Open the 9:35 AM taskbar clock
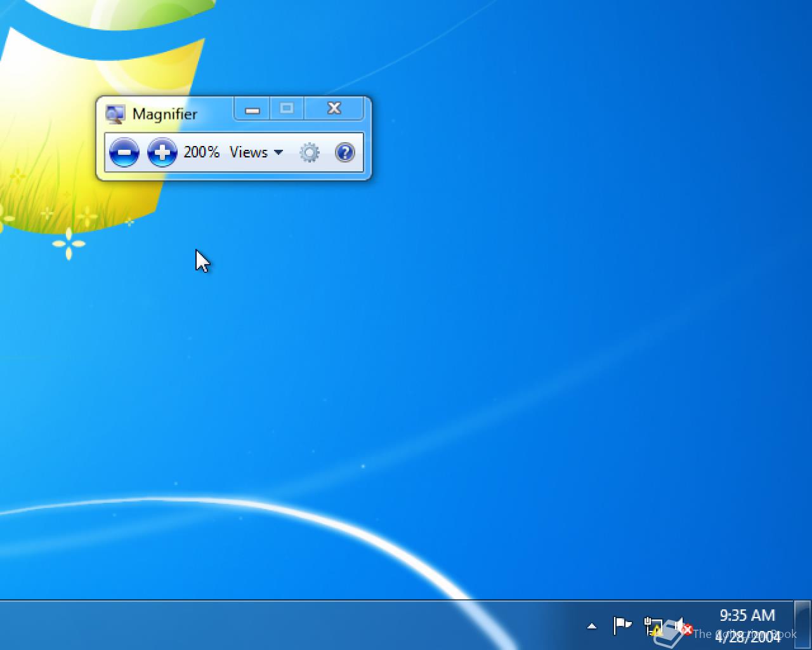 [747, 625]
